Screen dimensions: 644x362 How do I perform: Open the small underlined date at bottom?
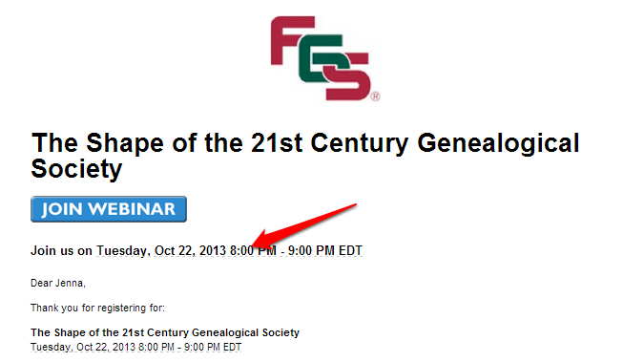click(x=135, y=347)
